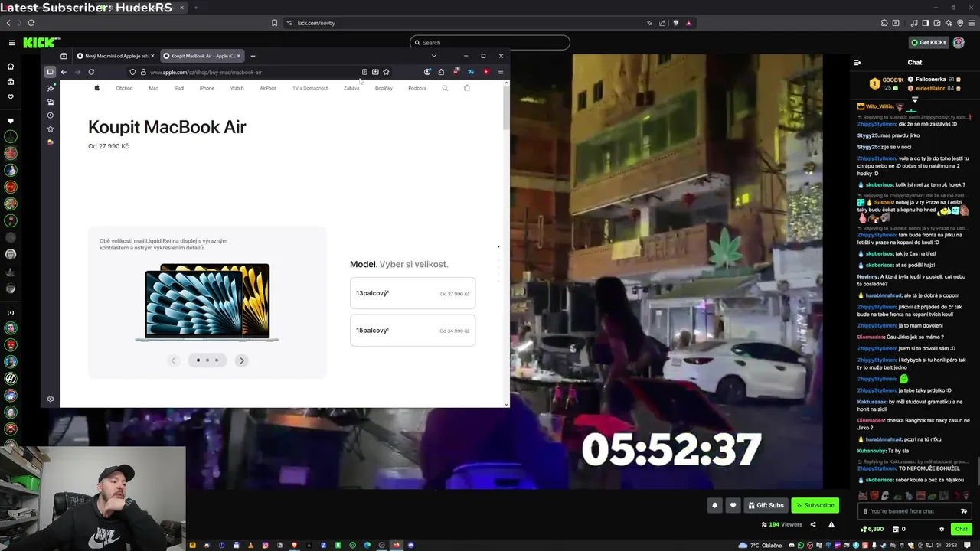Go to Kick home via sidebar house icon
Image resolution: width=980 pixels, height=551 pixels.
(11, 67)
